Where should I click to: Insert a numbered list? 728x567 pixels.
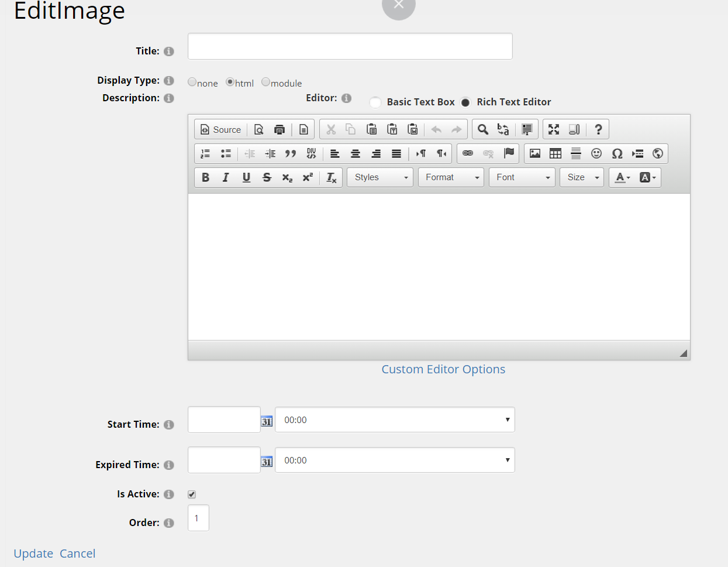[x=205, y=153]
